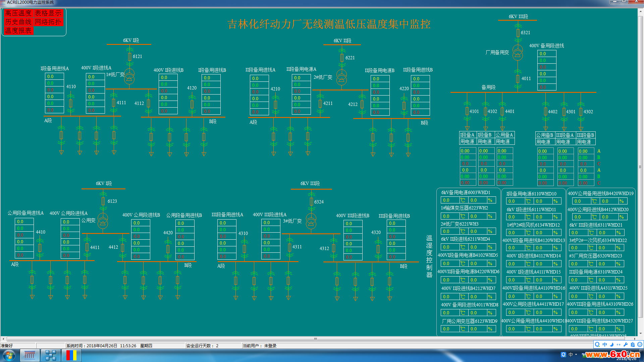The image size is (644, 362).
Task: Select breaker 4211 symbol
Action: coord(320,104)
